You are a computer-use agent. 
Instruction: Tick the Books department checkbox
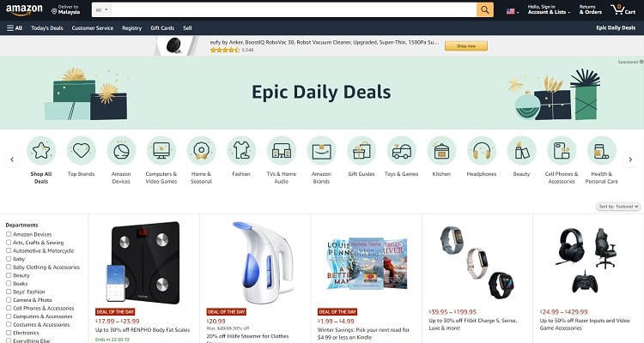pos(9,284)
